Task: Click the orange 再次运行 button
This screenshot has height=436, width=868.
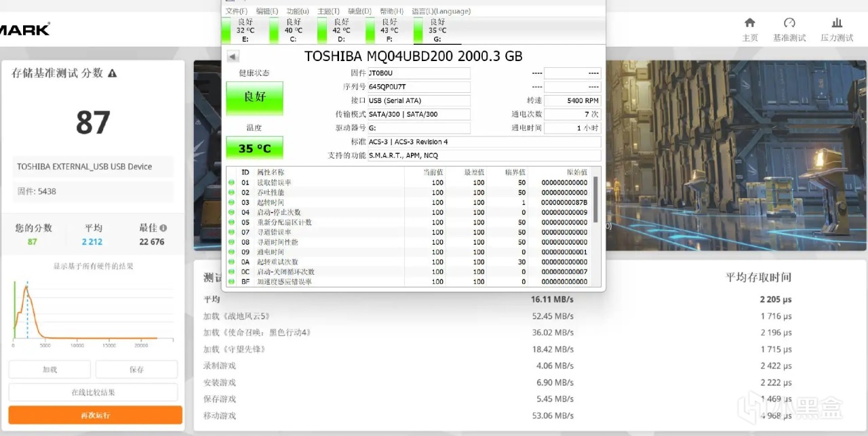Action: click(x=95, y=415)
